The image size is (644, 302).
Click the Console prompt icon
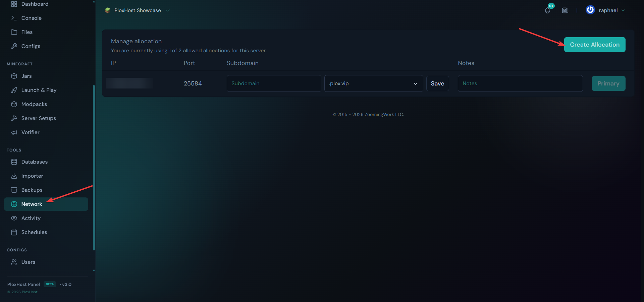[14, 18]
